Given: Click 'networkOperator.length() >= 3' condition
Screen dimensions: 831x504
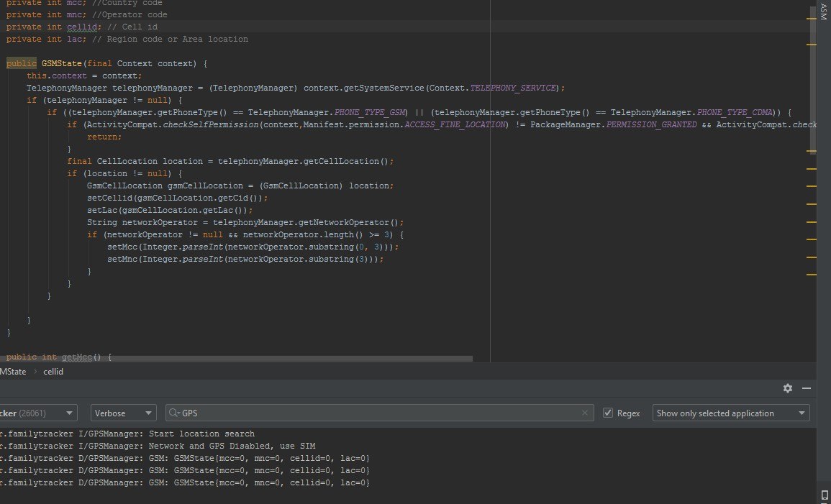Looking at the screenshot, I should tap(317, 234).
